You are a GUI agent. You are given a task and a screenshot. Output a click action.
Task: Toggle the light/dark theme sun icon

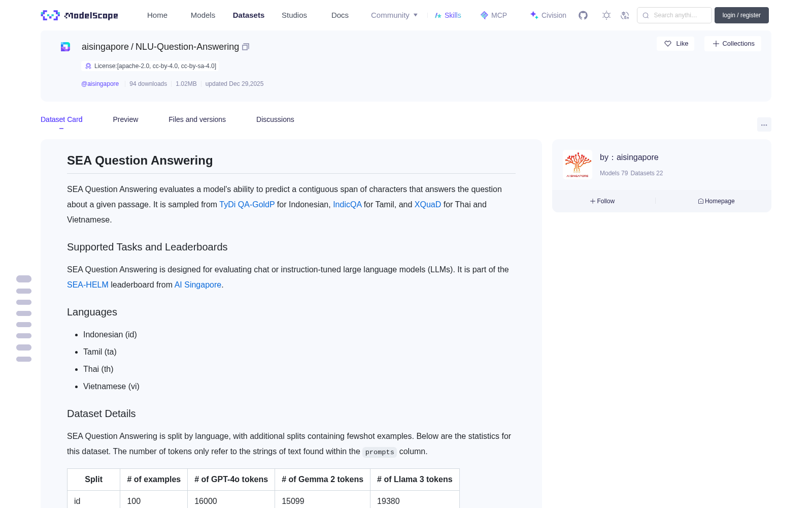click(606, 15)
